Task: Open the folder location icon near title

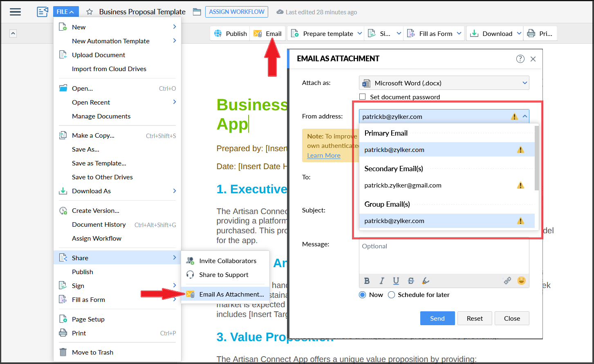Action: point(197,12)
